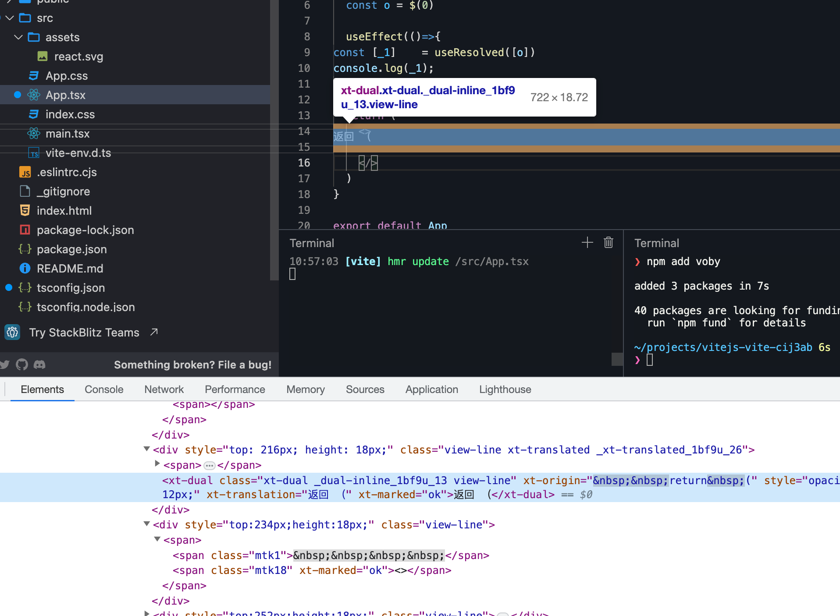840x616 pixels.
Task: Click the index.css stylesheet icon
Action: pyautogui.click(x=34, y=114)
